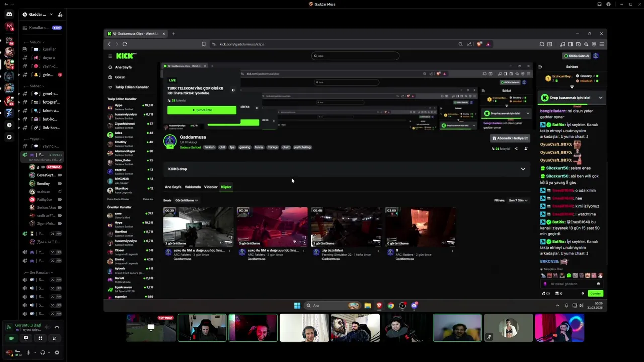Go back in the streamed browser
This screenshot has height=362, width=644.
pyautogui.click(x=109, y=44)
